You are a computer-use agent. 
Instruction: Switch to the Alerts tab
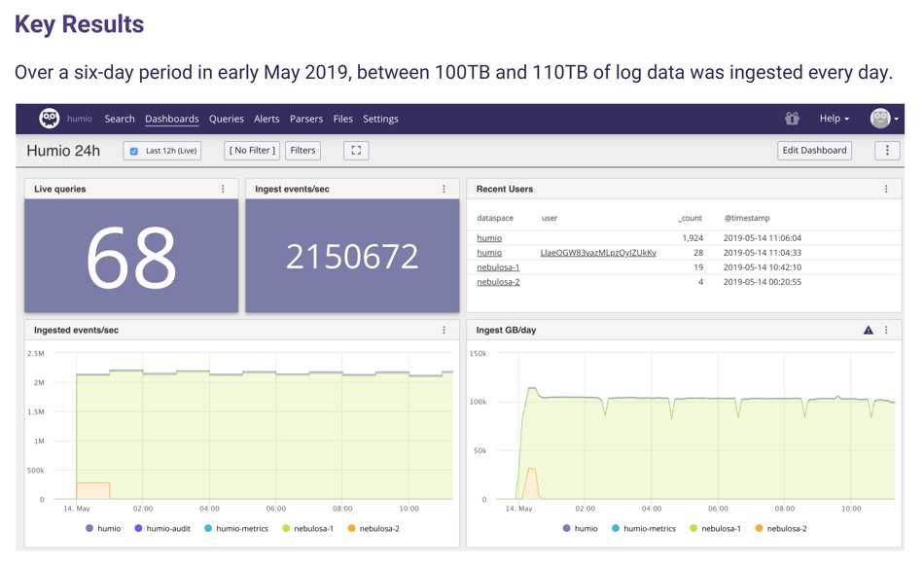[x=267, y=119]
